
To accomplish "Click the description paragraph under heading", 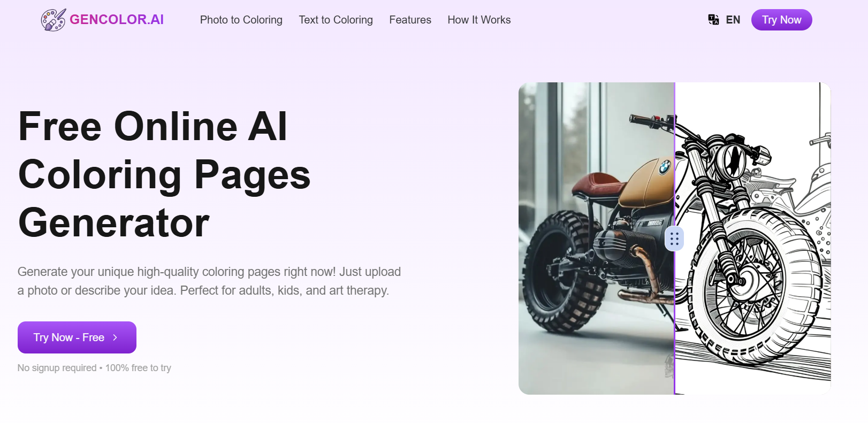I will 209,281.
